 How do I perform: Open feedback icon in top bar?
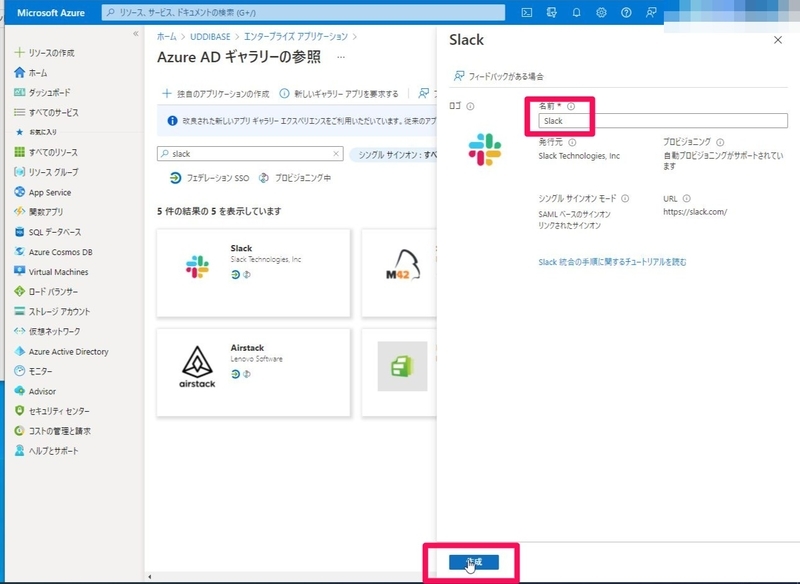pos(651,13)
